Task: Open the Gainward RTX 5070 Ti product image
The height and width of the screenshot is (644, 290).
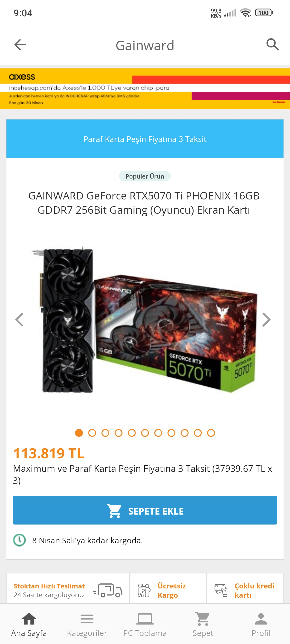Action: point(145,319)
